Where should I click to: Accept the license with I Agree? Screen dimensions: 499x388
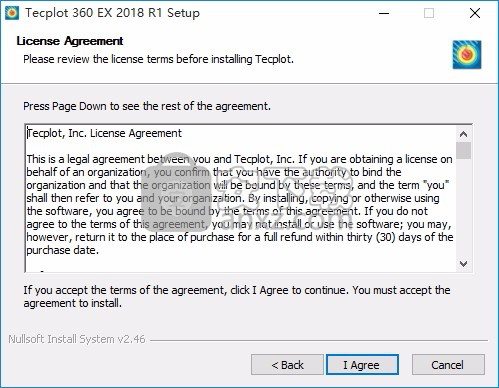(x=362, y=365)
